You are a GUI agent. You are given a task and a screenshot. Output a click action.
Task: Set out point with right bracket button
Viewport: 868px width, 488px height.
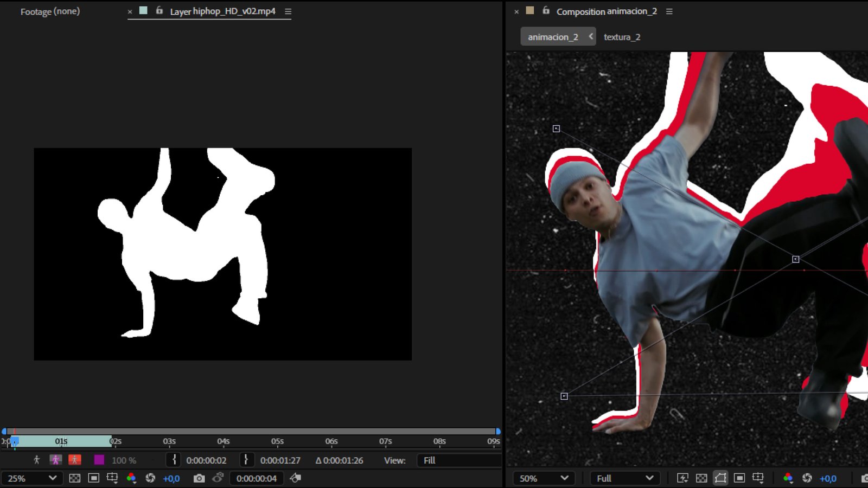246,460
